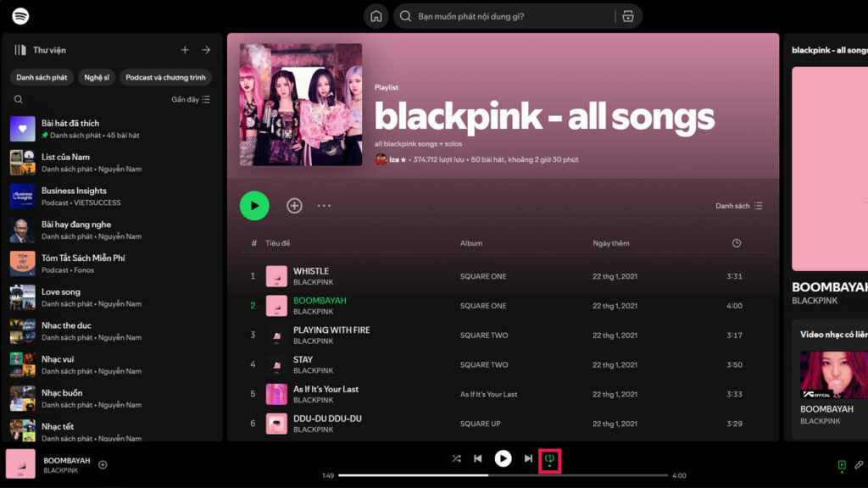The height and width of the screenshot is (488, 868).
Task: Open Tóm Tắt Sách Miễn Phí podcast
Action: pos(111,264)
